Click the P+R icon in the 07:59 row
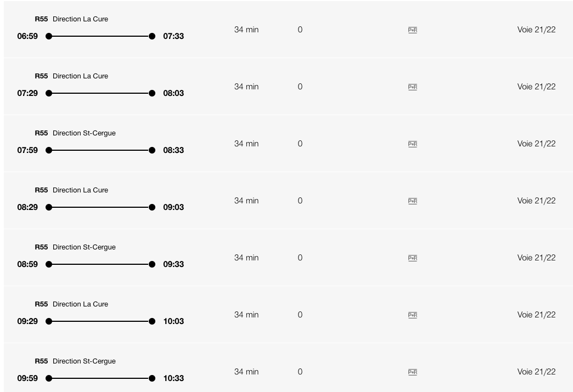 click(x=413, y=144)
